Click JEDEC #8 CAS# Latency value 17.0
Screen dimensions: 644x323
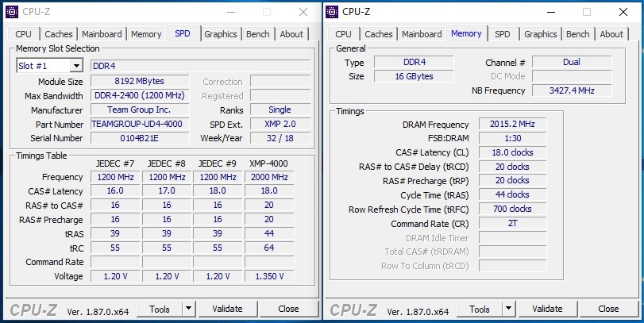pyautogui.click(x=166, y=191)
